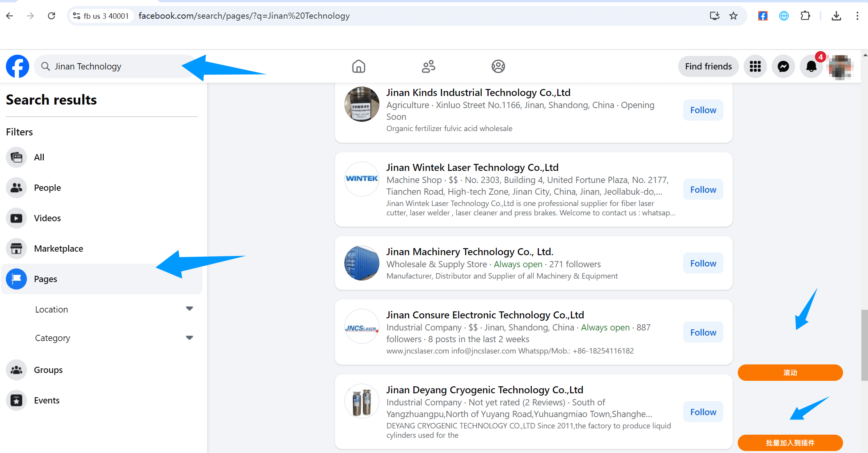
Task: Click the orange 批量加入到插件 button
Action: click(790, 443)
